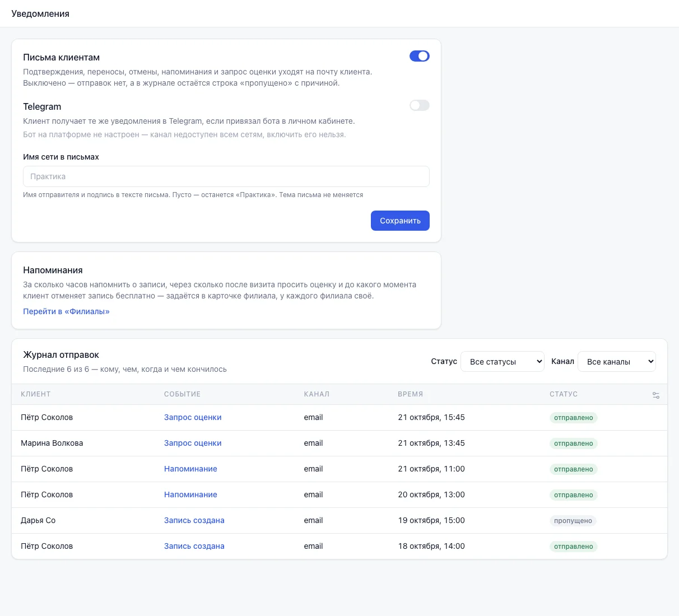Image resolution: width=679 pixels, height=616 pixels.
Task: Click the «Журнал отправок» heading
Action: click(61, 354)
